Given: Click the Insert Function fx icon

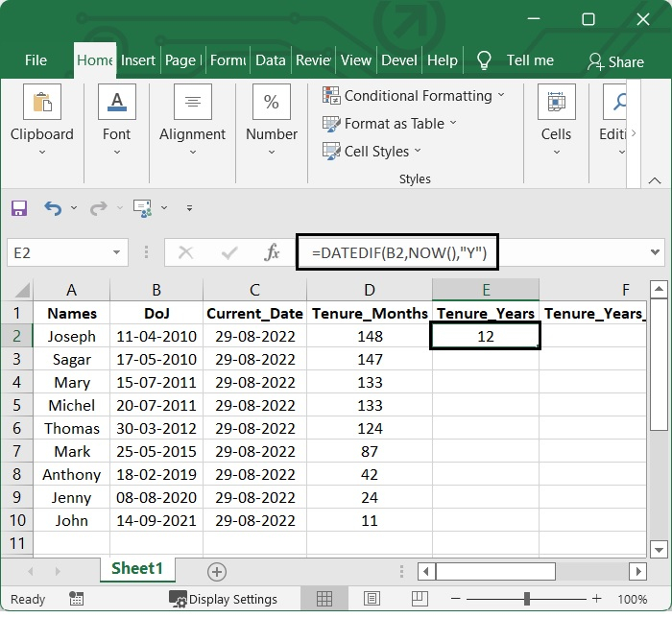Looking at the screenshot, I should 272,252.
